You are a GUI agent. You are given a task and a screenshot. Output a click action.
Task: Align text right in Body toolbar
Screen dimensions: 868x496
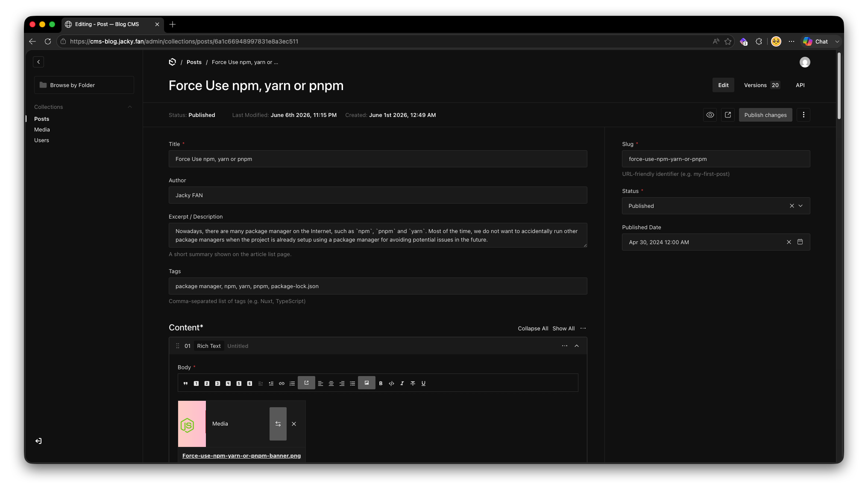point(342,383)
